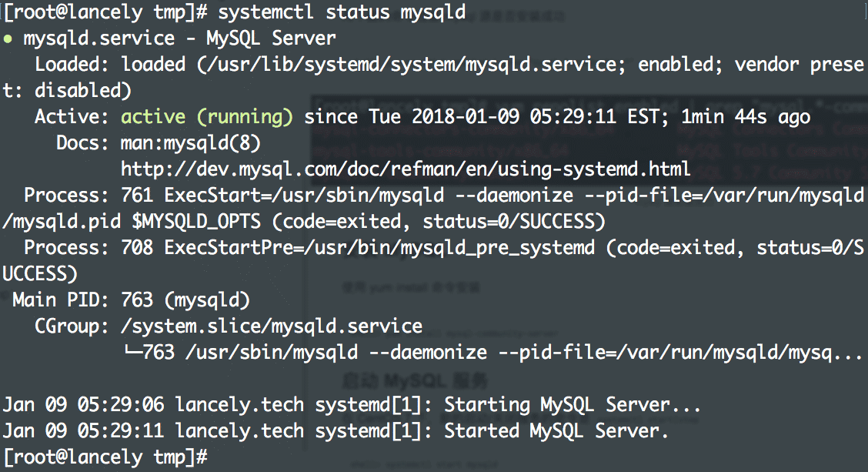The height and width of the screenshot is (472, 868).
Task: Click the "systemctl status mysqld" command text
Action: [342, 12]
